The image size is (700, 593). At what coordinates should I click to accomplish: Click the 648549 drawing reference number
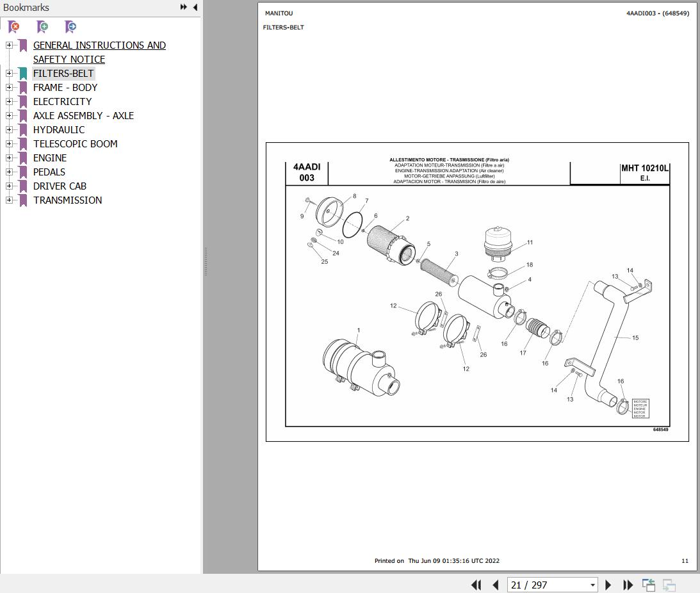click(661, 430)
